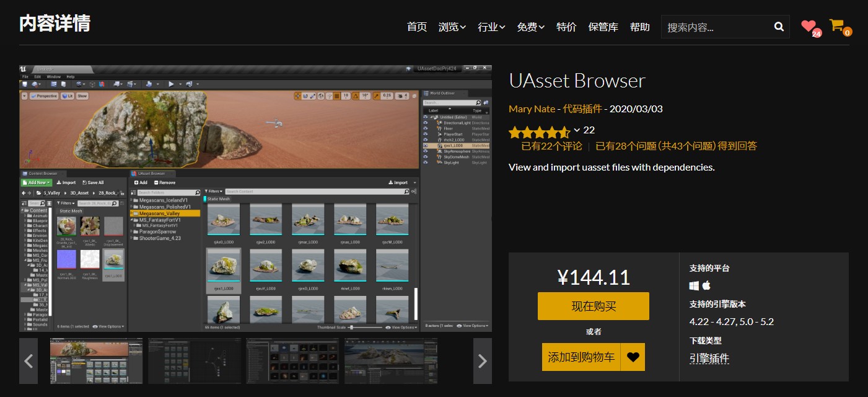Expand the 免费 dropdown menu
Image resolution: width=868 pixels, height=397 pixels.
pyautogui.click(x=531, y=27)
